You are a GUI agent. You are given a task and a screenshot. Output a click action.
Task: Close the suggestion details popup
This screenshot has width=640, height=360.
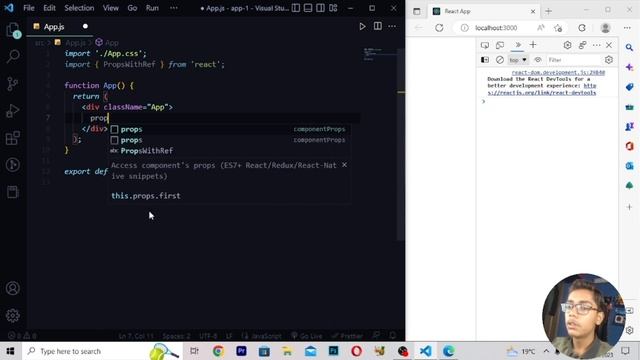[344, 165]
